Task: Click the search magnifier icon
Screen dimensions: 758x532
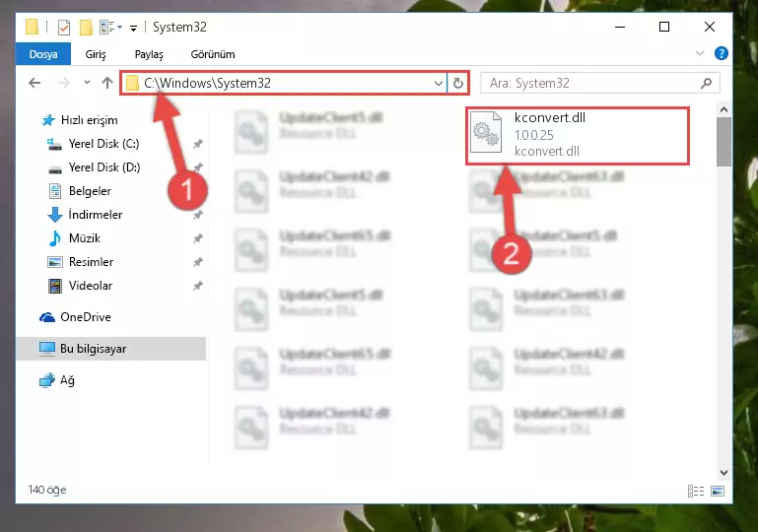Action: click(x=706, y=83)
